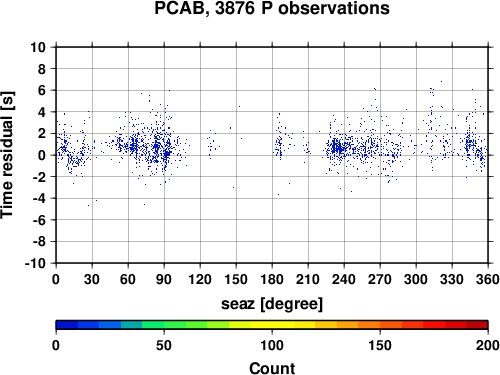Screen dimensions: 500x375
Task: Click the colorbar tick label 50
Action: point(164,345)
